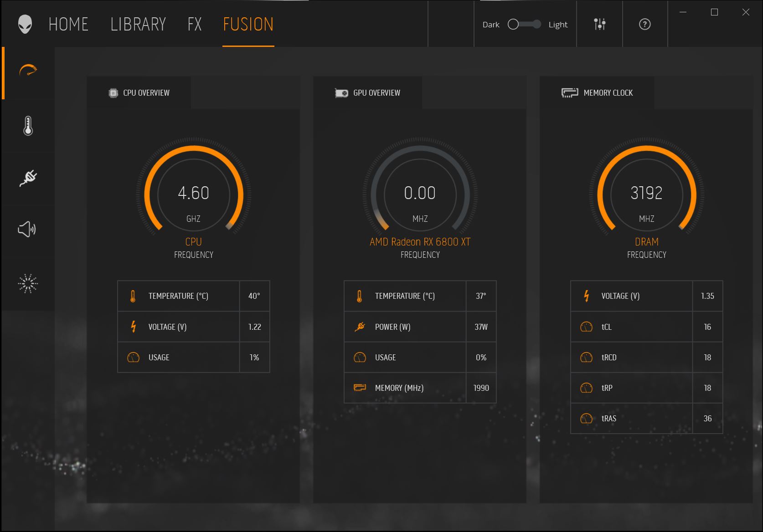Image resolution: width=763 pixels, height=532 pixels.
Task: Open the performance gauge sidebar section
Action: tap(28, 71)
